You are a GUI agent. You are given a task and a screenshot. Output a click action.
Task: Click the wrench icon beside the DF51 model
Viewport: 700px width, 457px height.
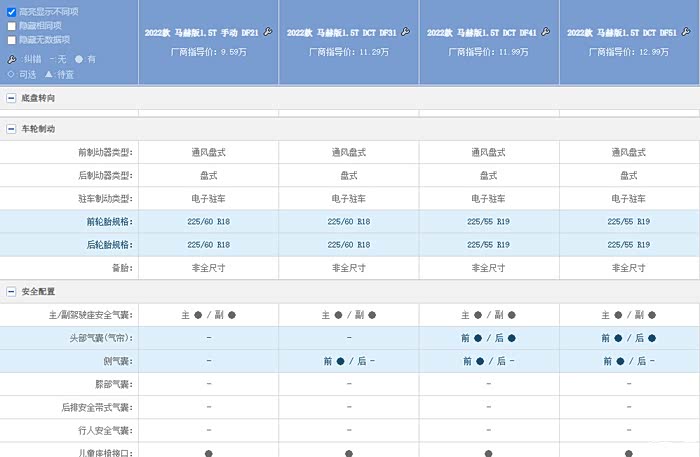coord(686,32)
